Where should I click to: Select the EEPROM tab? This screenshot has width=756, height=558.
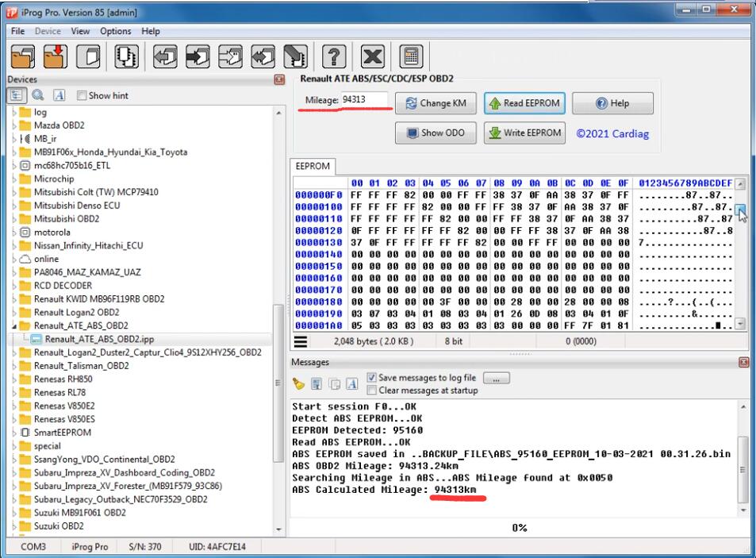coord(313,167)
